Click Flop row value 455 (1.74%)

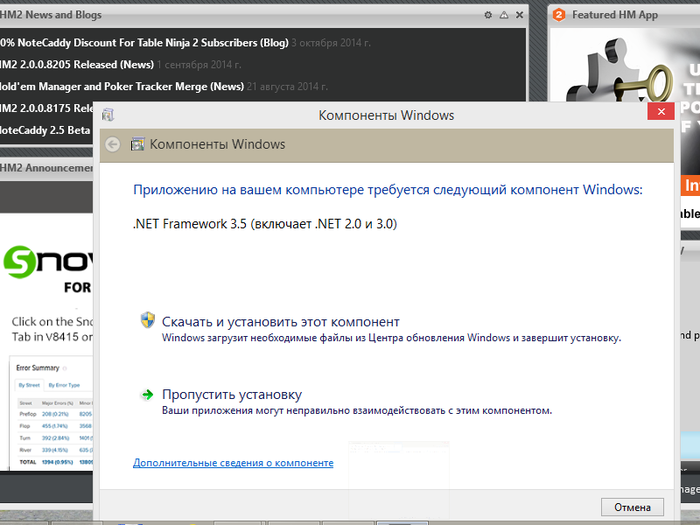pos(55,426)
